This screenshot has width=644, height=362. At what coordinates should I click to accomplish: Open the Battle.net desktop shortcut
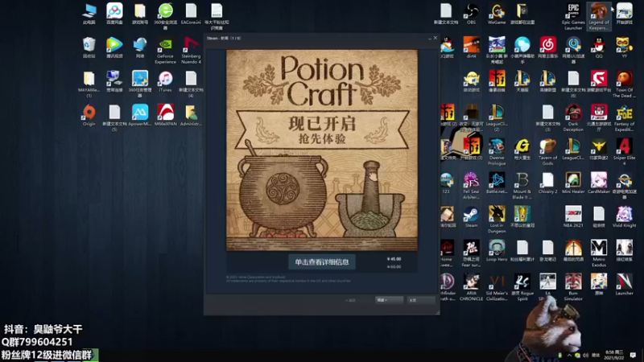[497, 183]
